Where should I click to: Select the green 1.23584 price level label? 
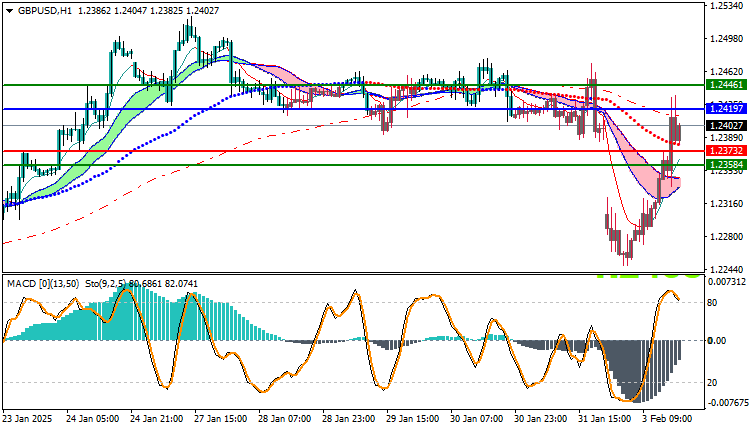726,165
